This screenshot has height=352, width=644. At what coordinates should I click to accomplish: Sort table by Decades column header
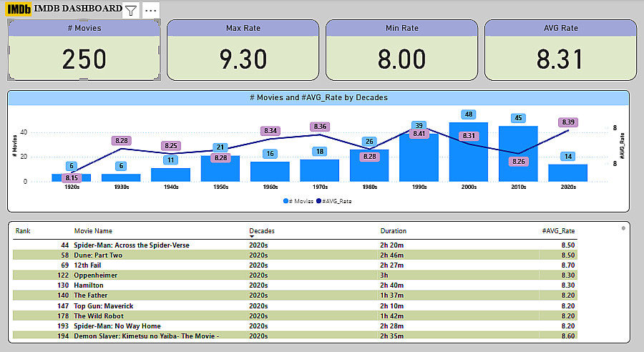click(262, 231)
